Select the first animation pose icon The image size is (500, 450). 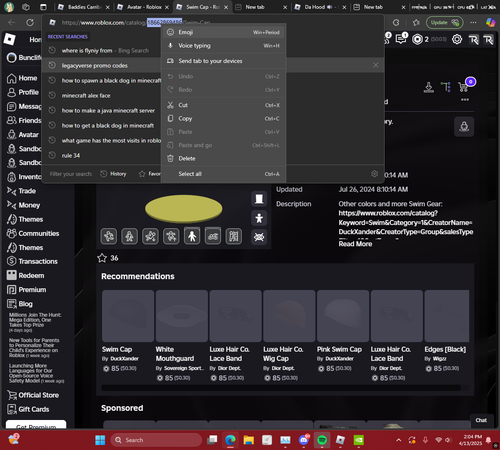[x=109, y=236]
